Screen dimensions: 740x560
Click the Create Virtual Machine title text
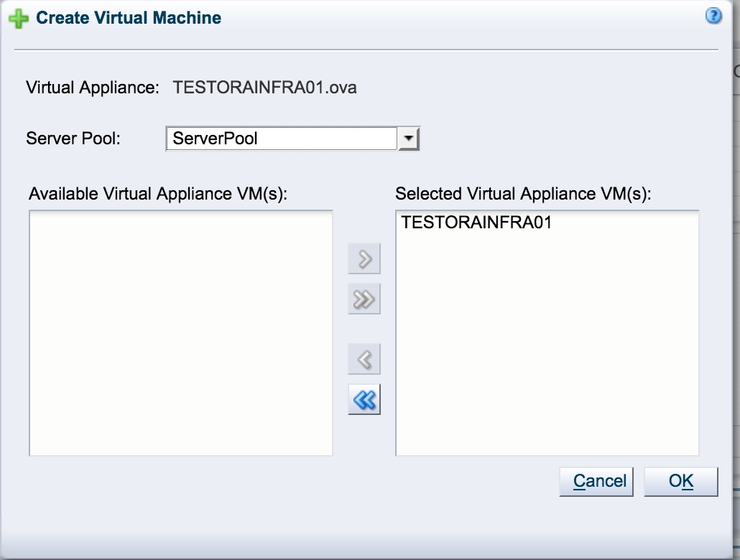click(129, 18)
